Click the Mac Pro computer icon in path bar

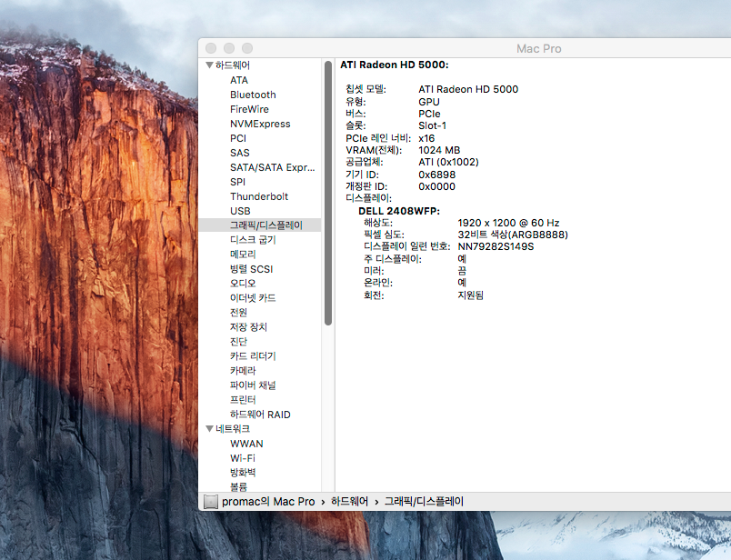tap(211, 502)
